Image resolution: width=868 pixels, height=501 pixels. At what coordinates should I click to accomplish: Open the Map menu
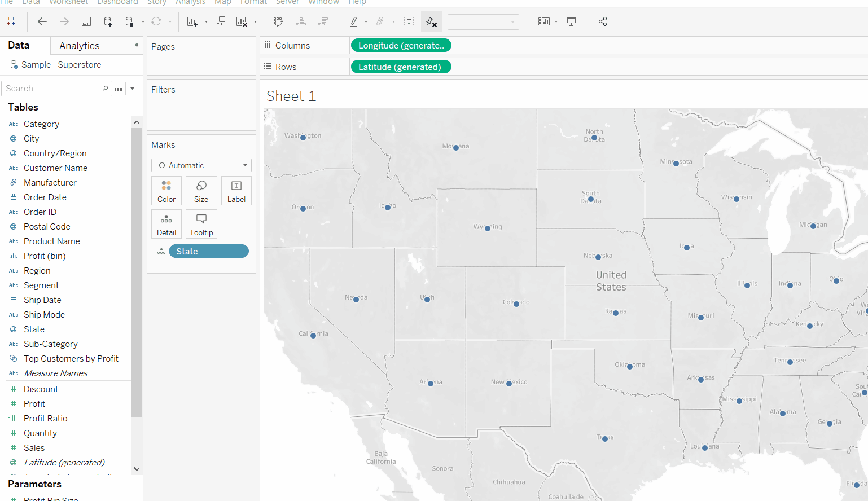tap(222, 2)
